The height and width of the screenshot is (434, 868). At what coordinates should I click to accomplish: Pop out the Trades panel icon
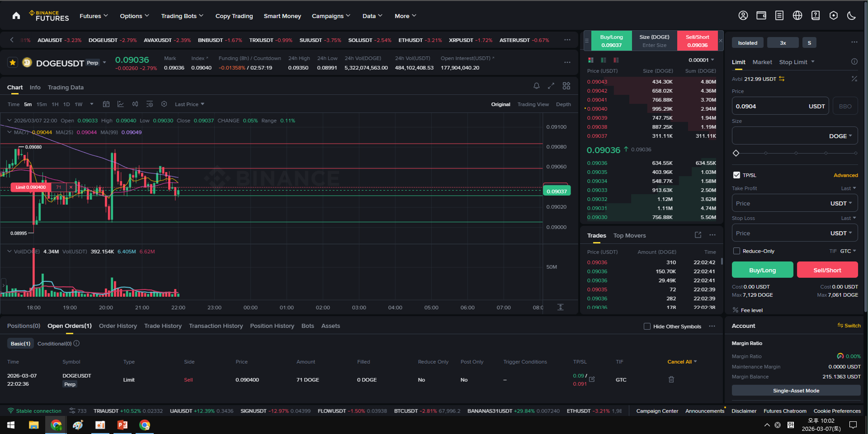pyautogui.click(x=698, y=235)
